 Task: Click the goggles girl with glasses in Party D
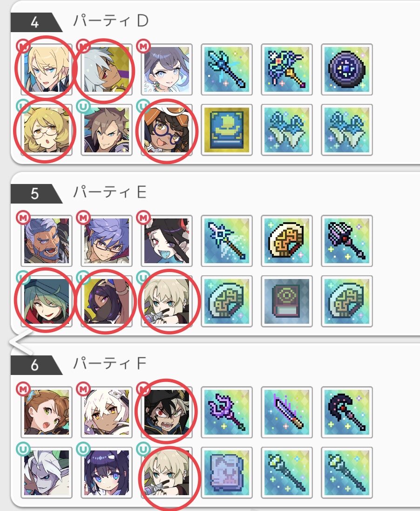pyautogui.click(x=167, y=129)
